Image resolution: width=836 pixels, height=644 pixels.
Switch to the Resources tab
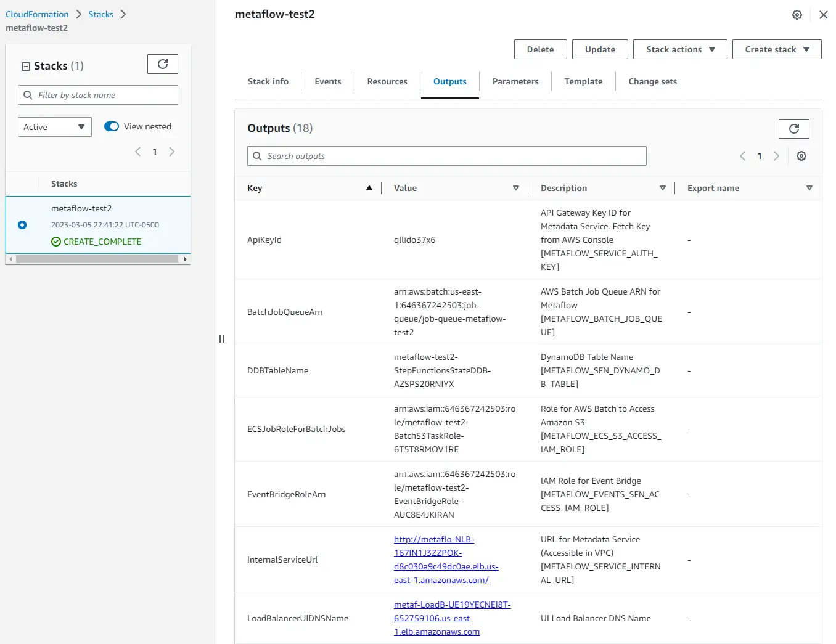[x=387, y=81]
